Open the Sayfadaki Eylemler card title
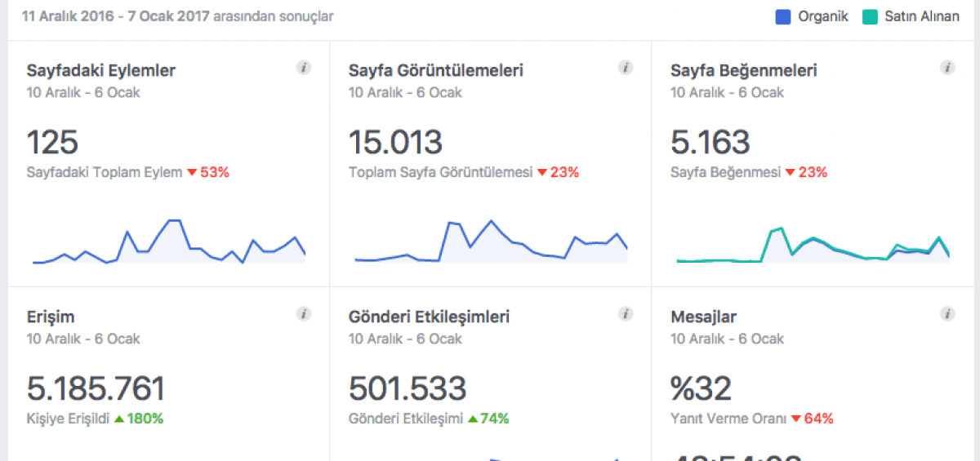This screenshot has width=980, height=461. click(x=101, y=70)
